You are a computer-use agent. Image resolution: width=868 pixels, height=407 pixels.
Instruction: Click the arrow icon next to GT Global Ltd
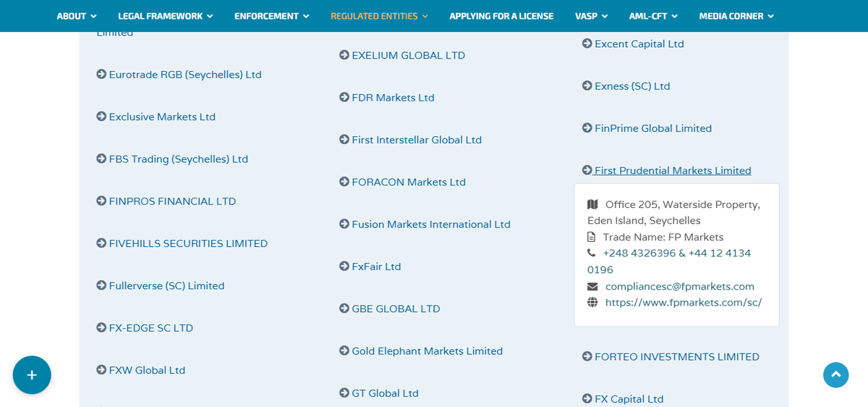point(344,393)
